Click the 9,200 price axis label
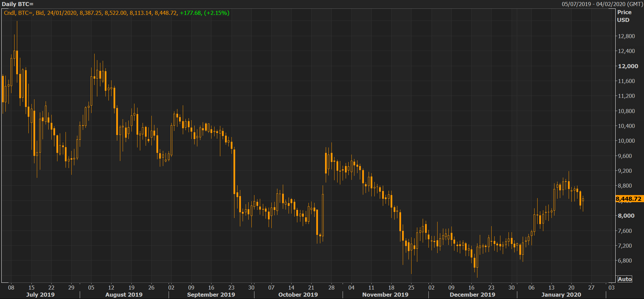Viewport: 644px width, 299px height. point(625,171)
